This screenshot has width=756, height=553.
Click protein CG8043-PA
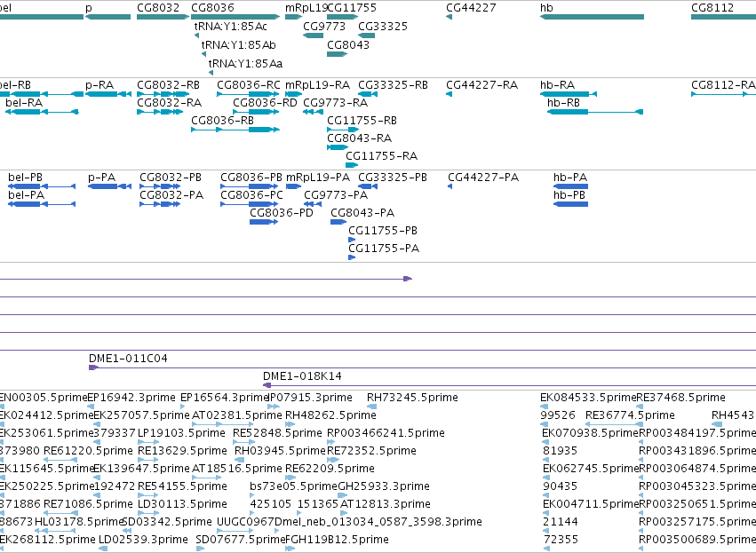[338, 222]
